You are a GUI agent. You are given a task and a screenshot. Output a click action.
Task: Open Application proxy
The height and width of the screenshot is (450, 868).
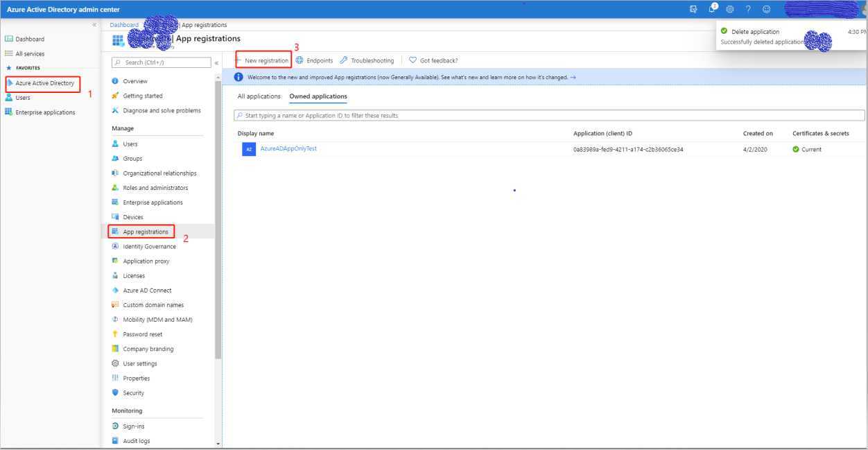146,261
